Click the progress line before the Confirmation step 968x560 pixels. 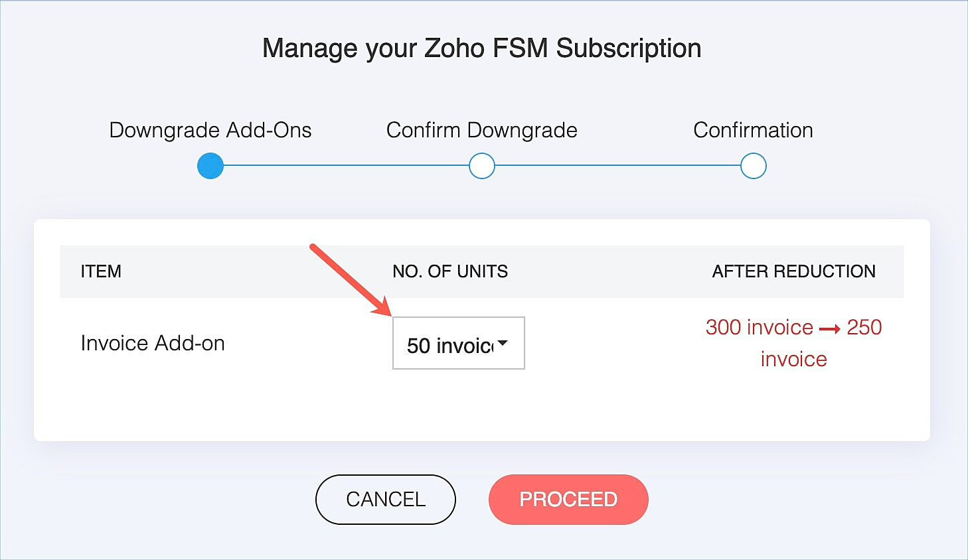point(617,166)
